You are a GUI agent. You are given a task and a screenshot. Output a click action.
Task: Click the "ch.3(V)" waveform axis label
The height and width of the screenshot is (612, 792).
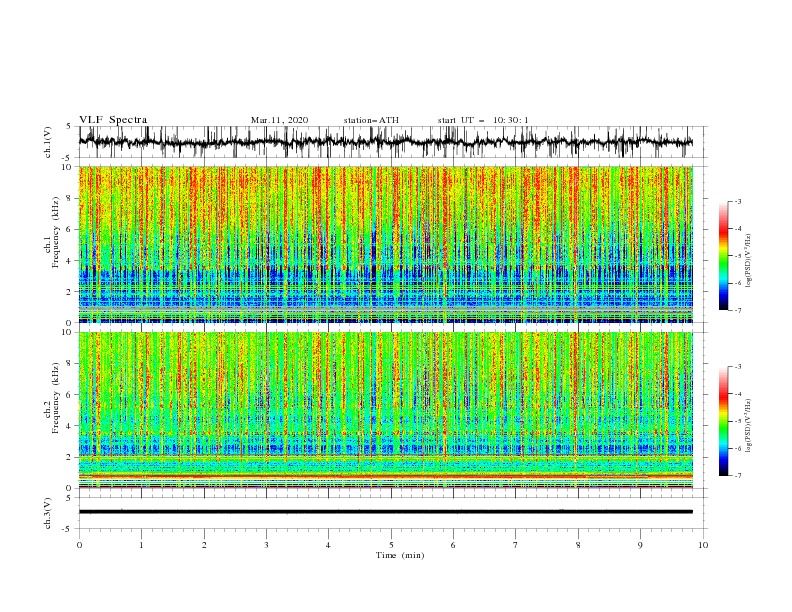click(x=48, y=513)
